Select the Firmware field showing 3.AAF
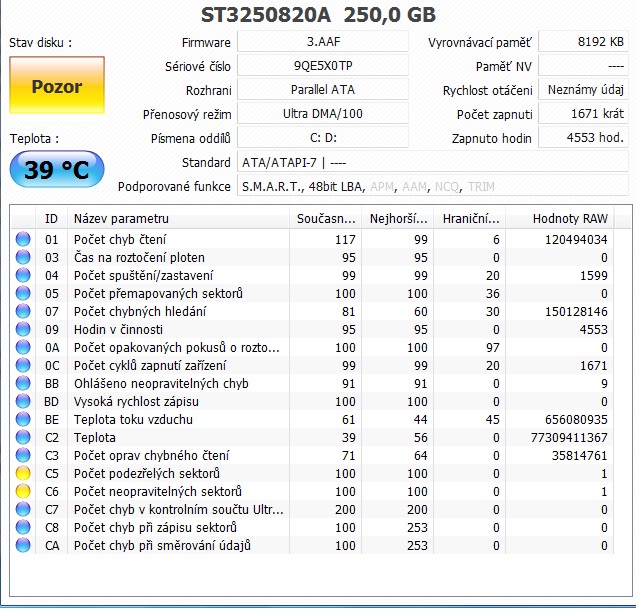640x609 pixels. 323,42
